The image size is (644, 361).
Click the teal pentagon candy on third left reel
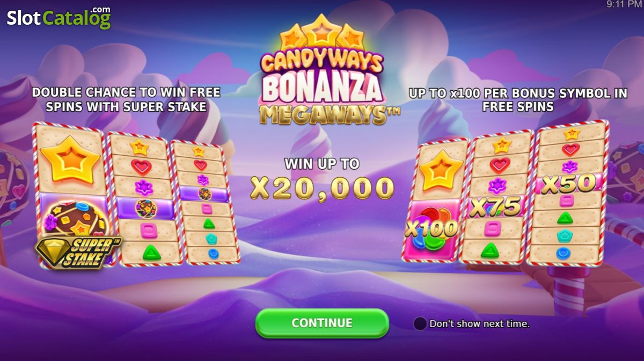coord(210,239)
